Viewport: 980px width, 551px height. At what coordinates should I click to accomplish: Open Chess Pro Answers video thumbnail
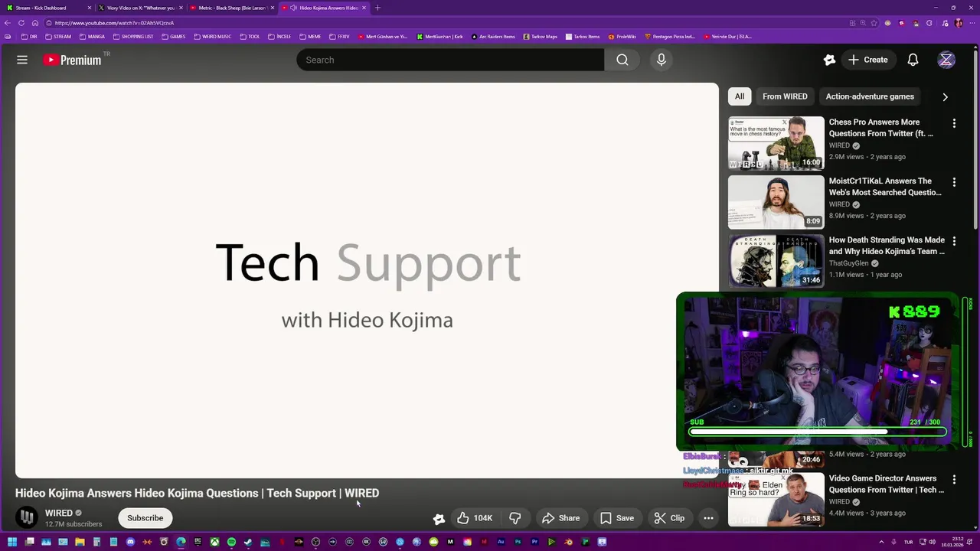(776, 143)
